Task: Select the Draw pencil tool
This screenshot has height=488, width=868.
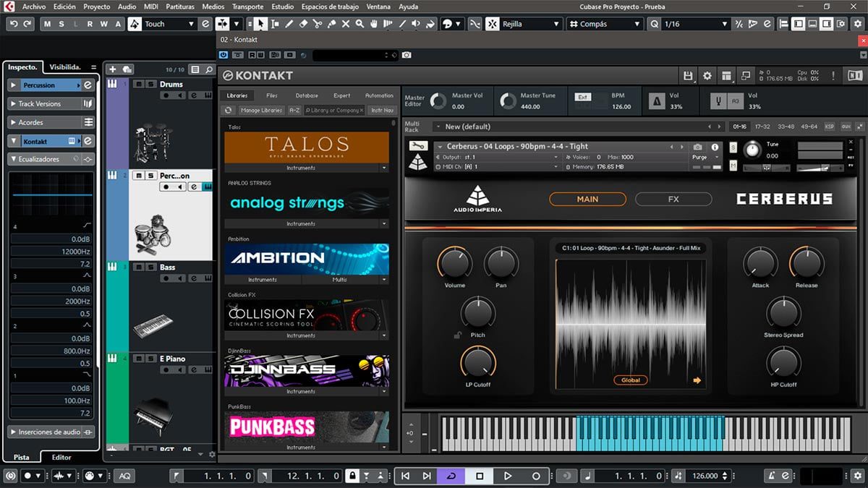Action: [x=289, y=24]
